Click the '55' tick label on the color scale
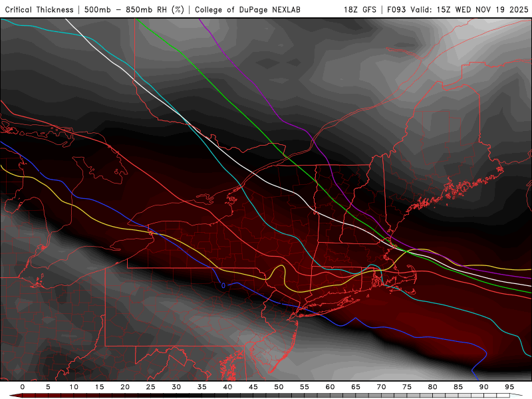Viewport: 532px width, 399px height. coord(305,387)
